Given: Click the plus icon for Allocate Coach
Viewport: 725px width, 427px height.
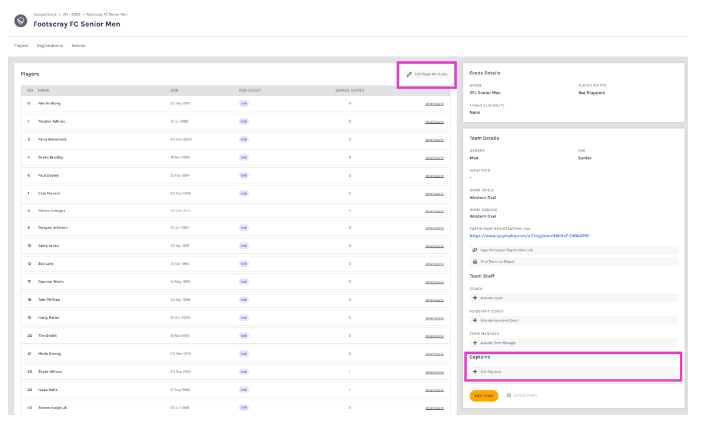Looking at the screenshot, I should (475, 298).
